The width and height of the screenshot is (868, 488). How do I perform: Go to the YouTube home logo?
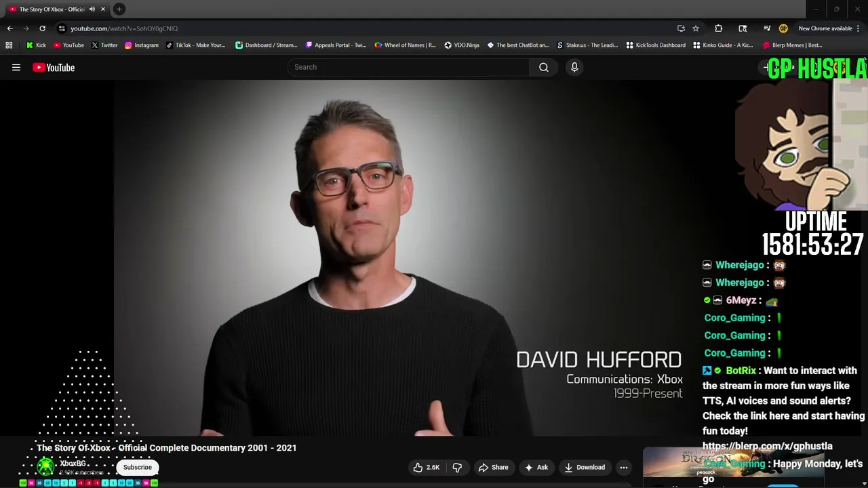pyautogui.click(x=54, y=67)
